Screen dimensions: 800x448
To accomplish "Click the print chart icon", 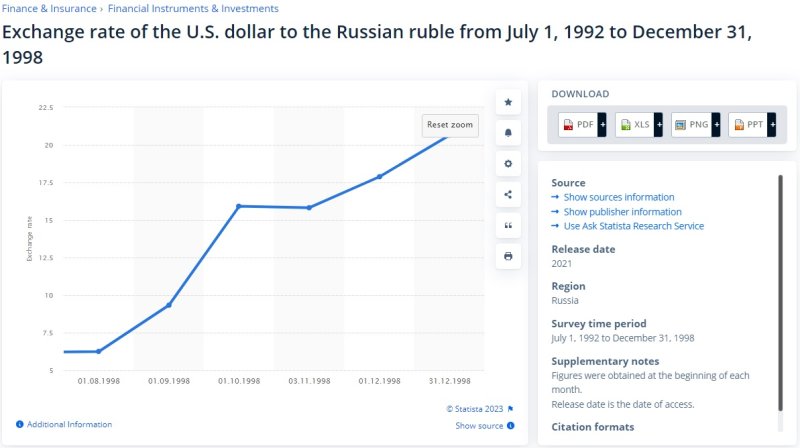I will (x=508, y=257).
